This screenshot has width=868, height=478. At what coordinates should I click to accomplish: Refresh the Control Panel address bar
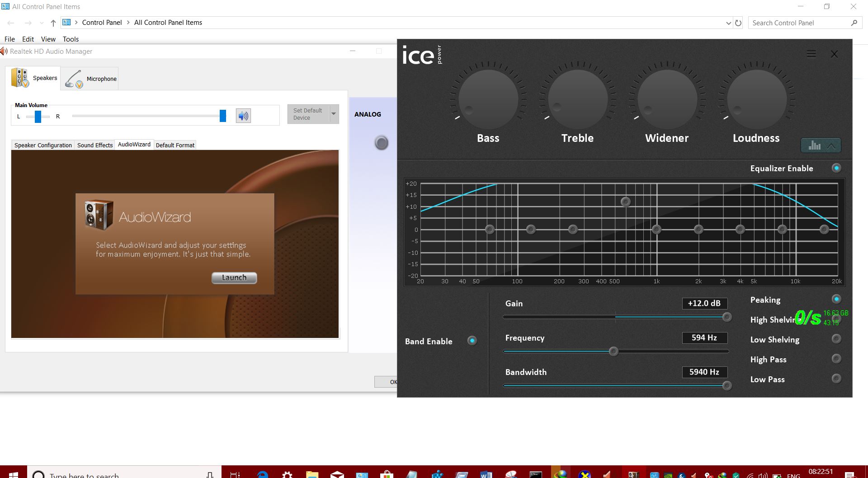[738, 23]
